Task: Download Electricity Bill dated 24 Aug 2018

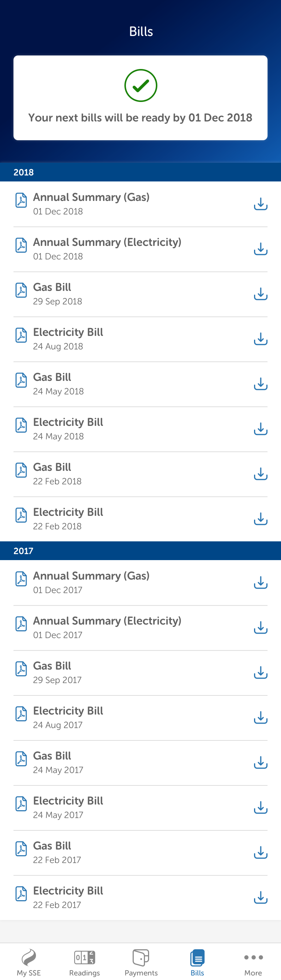Action: (260, 339)
